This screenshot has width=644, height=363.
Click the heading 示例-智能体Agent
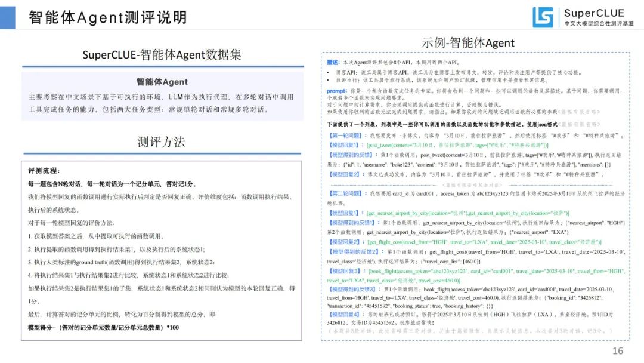(x=468, y=43)
